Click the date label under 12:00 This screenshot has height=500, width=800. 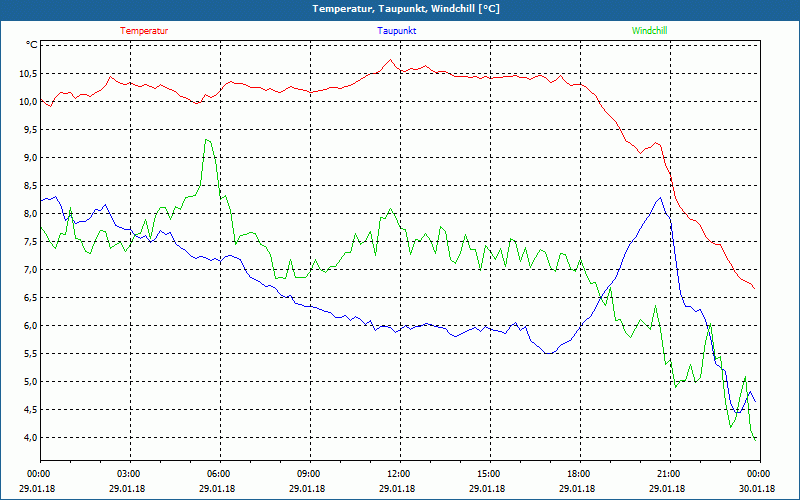tap(397, 489)
